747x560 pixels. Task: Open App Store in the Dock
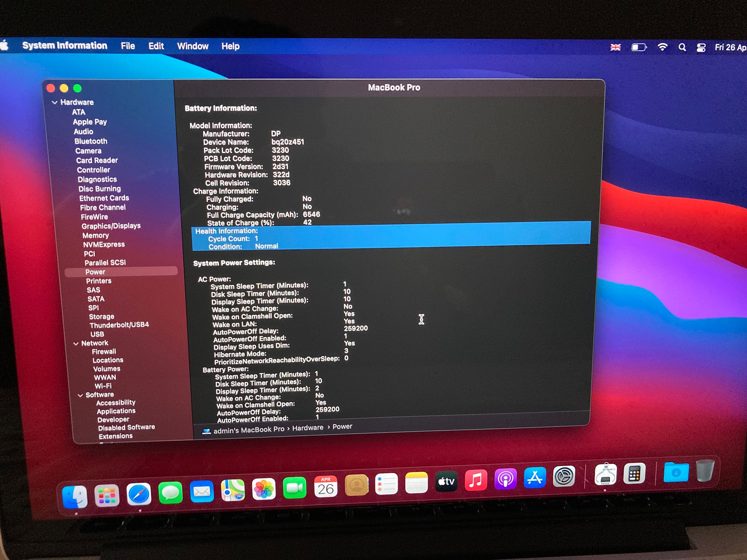coord(535,477)
